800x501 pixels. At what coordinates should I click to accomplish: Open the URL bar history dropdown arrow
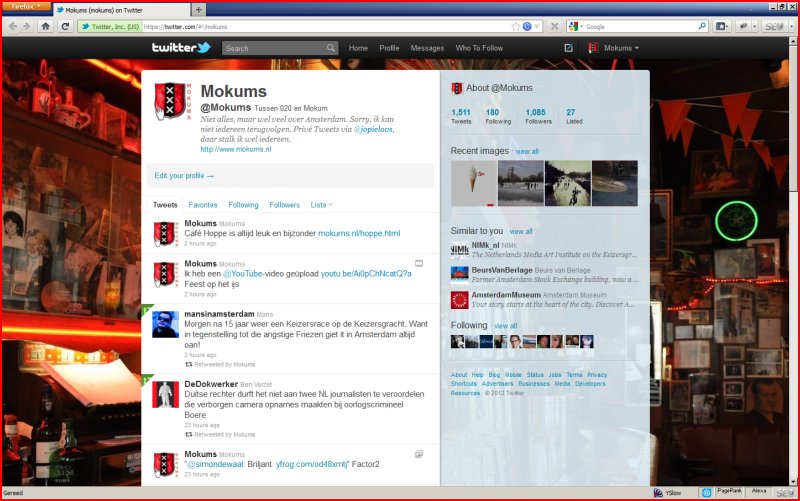537,27
